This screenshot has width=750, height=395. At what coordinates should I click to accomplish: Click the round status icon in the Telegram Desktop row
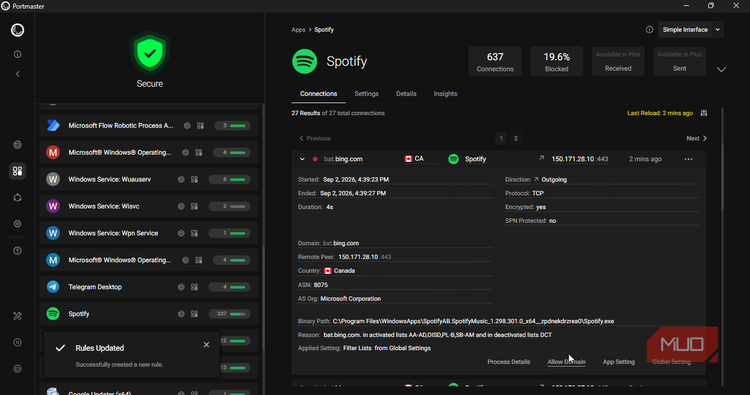pos(181,287)
